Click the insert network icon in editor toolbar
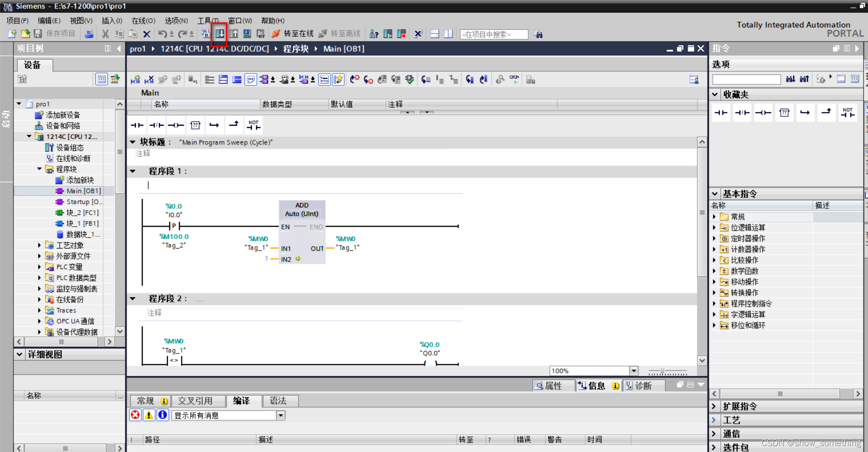 (135, 80)
